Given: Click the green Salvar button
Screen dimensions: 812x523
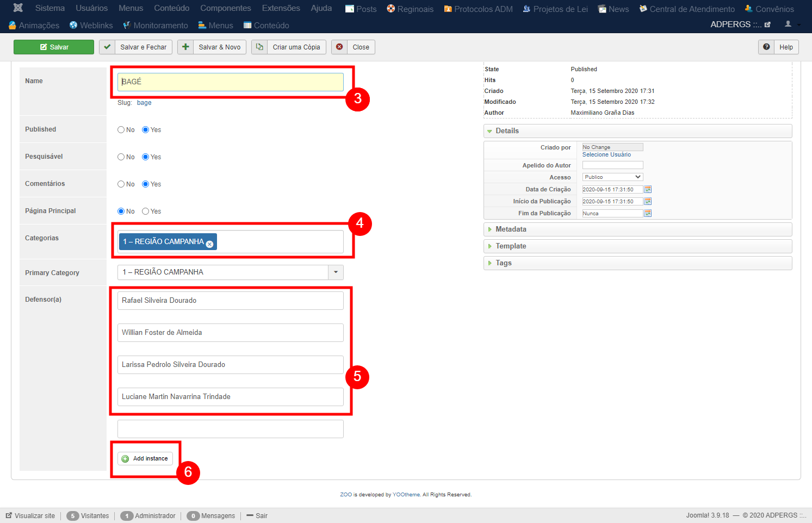Looking at the screenshot, I should (54, 47).
